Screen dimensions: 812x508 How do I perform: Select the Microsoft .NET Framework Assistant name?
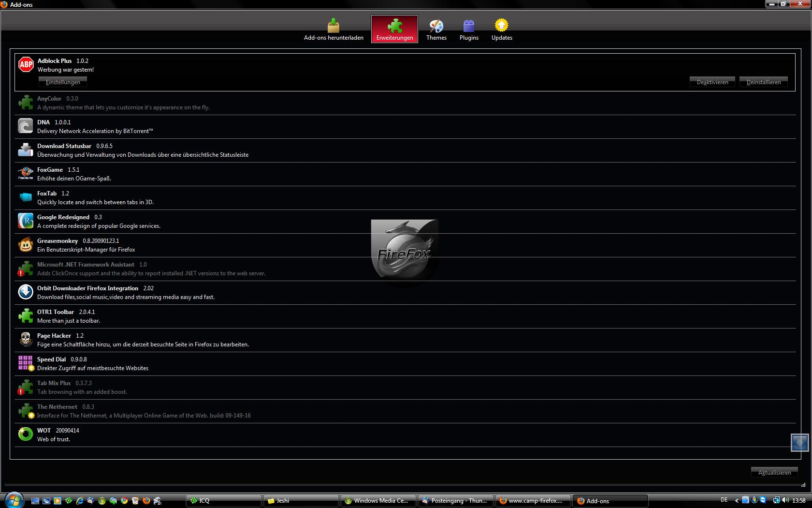[x=86, y=265]
